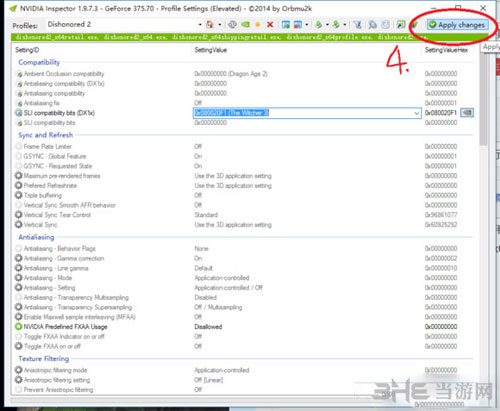Viewport: 500px width, 411px height.
Task: Click the magnifier scan profiles icon
Action: [372, 25]
